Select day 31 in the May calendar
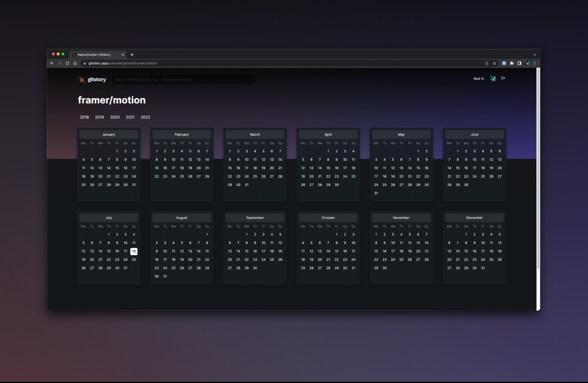Image resolution: width=588 pixels, height=383 pixels. click(376, 193)
